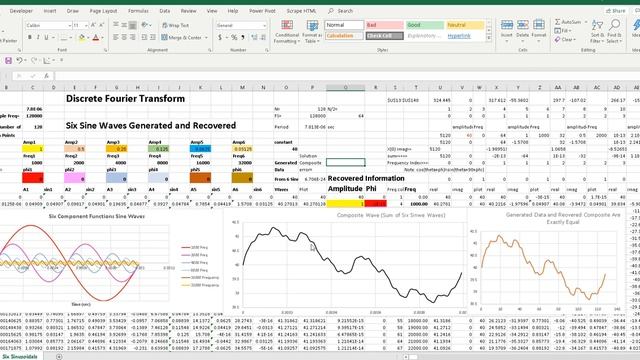Toggle align right
The height and width of the screenshot is (360, 640).
(x=132, y=38)
